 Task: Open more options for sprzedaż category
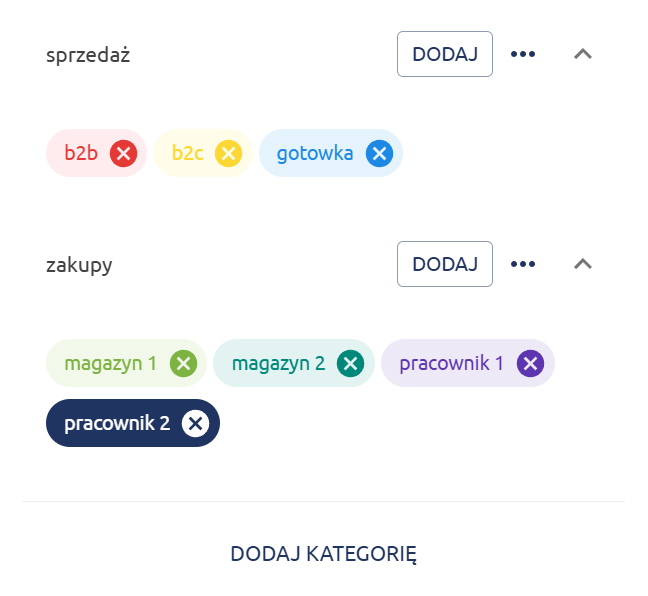point(523,54)
